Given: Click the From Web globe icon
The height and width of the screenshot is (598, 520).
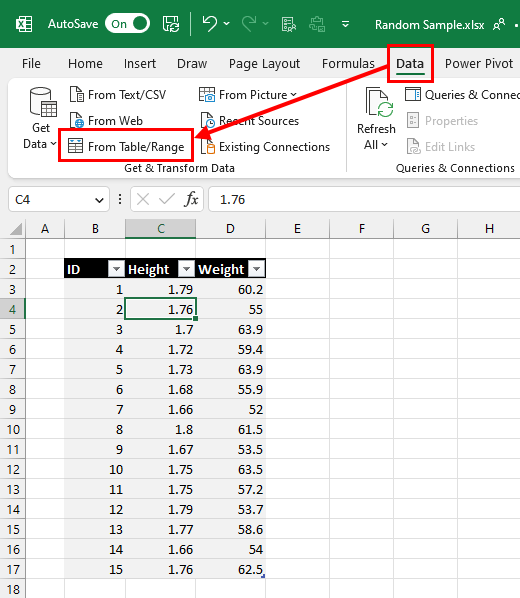Looking at the screenshot, I should (77, 120).
